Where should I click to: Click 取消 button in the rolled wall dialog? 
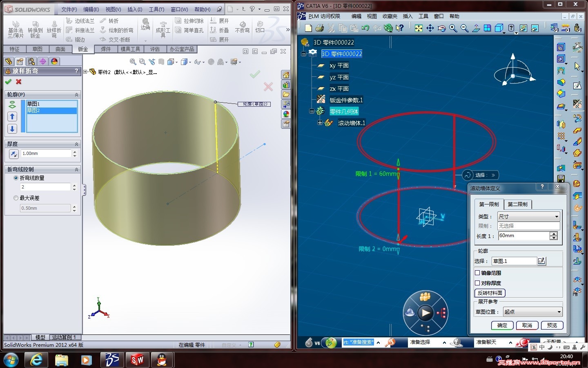pyautogui.click(x=527, y=325)
